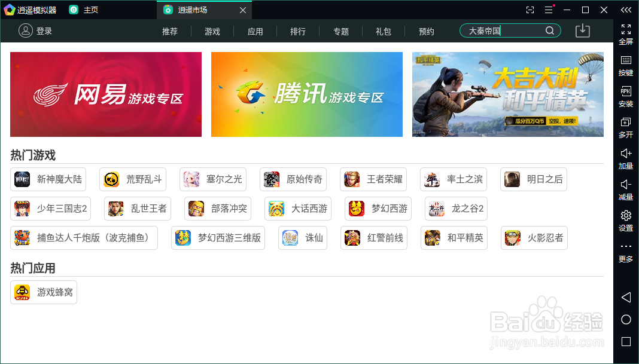The width and height of the screenshot is (639, 364).
Task: Open the 应用 menu
Action: click(255, 31)
